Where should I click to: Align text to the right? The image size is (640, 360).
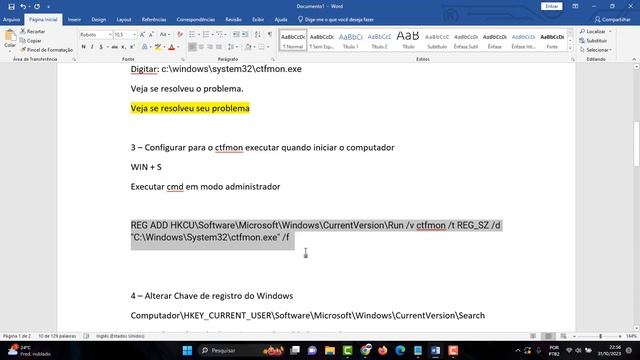click(x=210, y=47)
